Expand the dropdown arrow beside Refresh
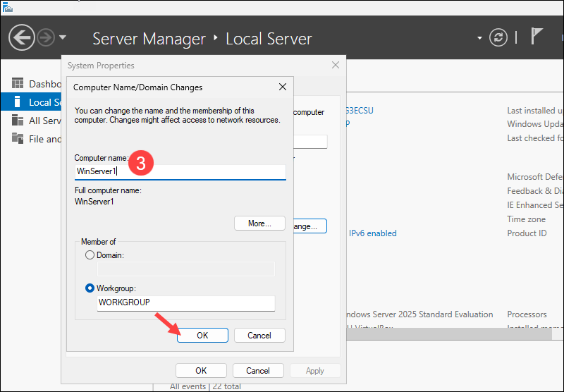This screenshot has width=564, height=392. pyautogui.click(x=480, y=37)
